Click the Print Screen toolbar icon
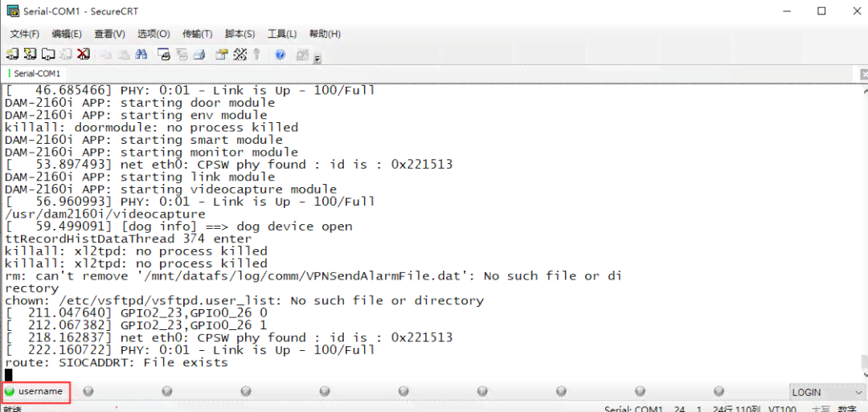This screenshot has height=412, width=868. tap(164, 54)
